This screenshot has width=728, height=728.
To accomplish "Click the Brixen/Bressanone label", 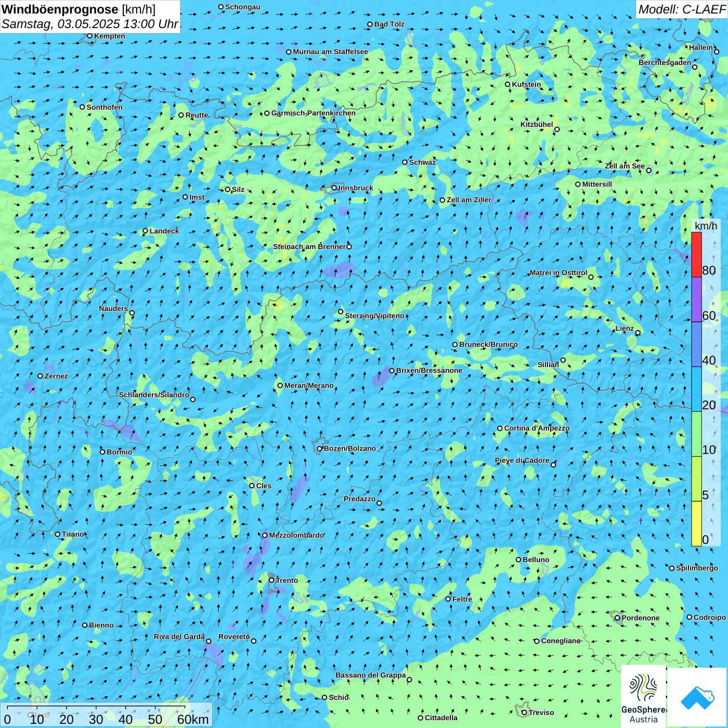I will point(429,370).
